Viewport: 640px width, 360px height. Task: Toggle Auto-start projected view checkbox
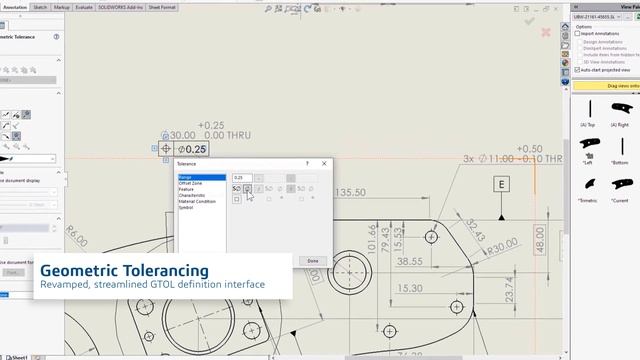577,70
